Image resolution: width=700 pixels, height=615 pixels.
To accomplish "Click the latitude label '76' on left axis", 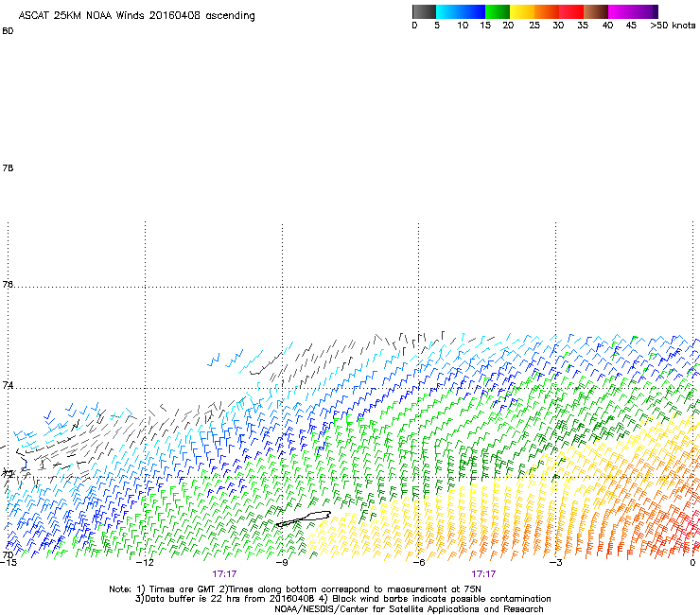I will pyautogui.click(x=8, y=285).
